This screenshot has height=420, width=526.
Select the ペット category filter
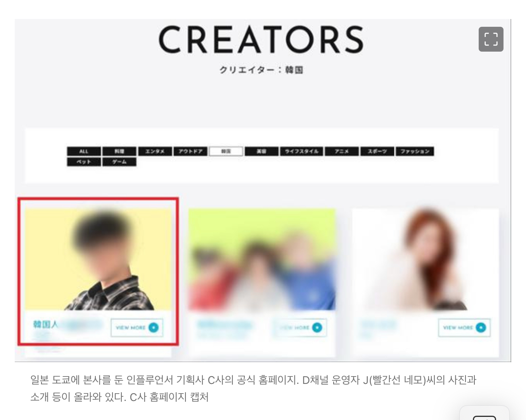[84, 161]
